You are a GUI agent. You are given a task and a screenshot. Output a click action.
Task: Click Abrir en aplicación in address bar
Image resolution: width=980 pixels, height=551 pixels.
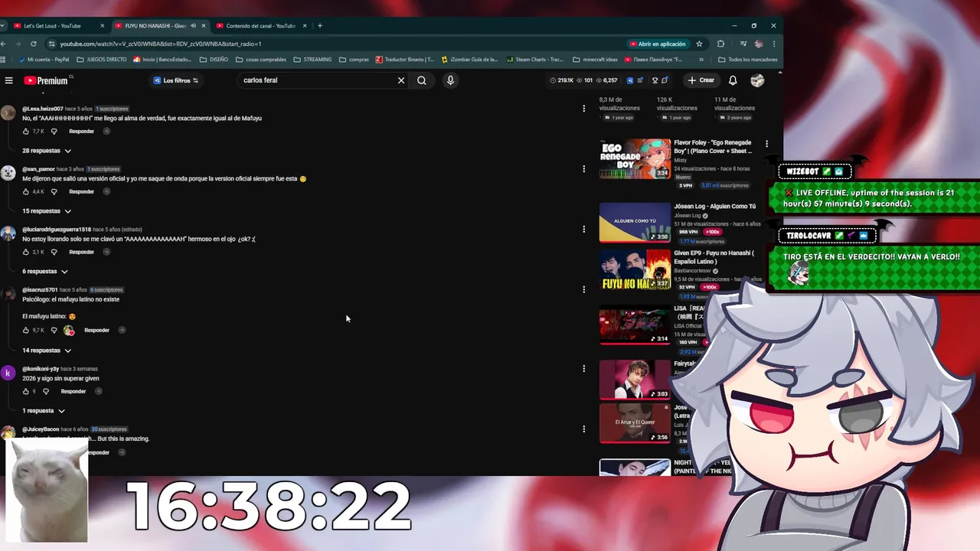(658, 44)
